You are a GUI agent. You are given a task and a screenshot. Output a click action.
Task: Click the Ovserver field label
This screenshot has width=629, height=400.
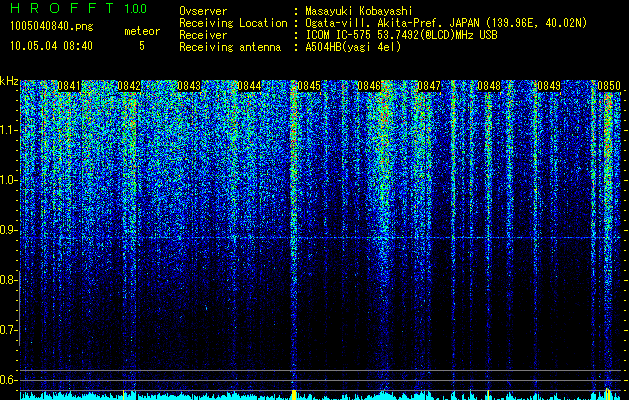point(203,11)
